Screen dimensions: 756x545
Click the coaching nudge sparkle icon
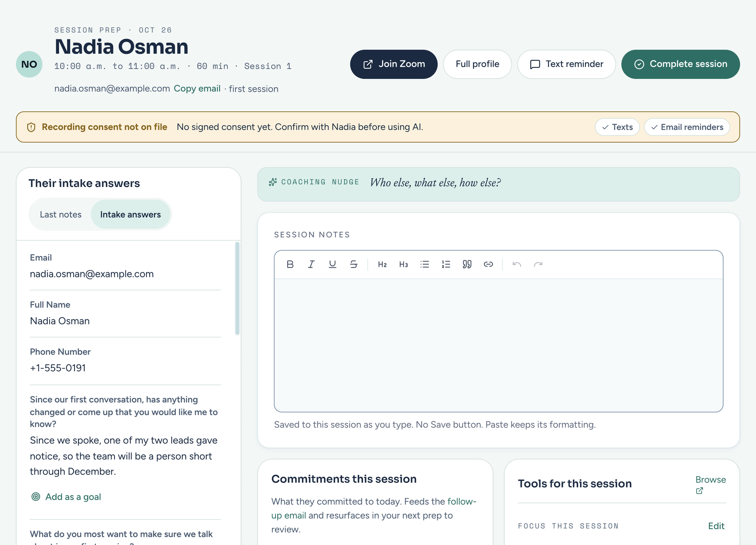click(273, 182)
